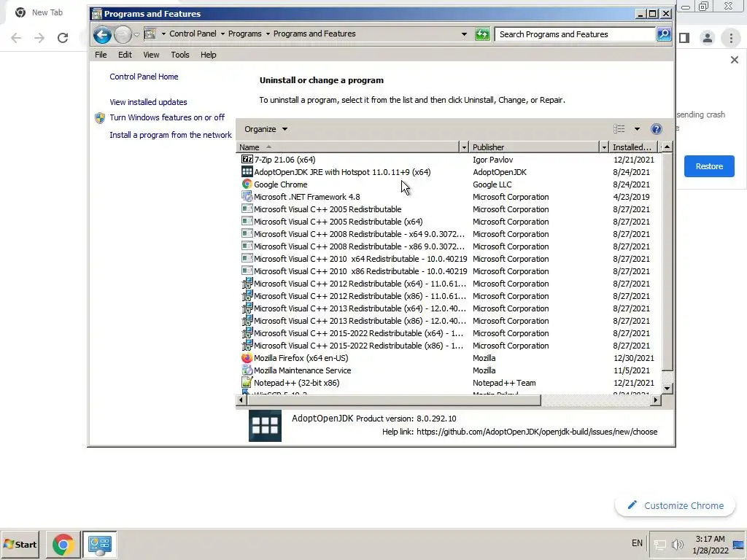Screen dimensions: 747x560
Task: Click the Visual C++ 2015-2022 (x86) icon
Action: coord(247,345)
